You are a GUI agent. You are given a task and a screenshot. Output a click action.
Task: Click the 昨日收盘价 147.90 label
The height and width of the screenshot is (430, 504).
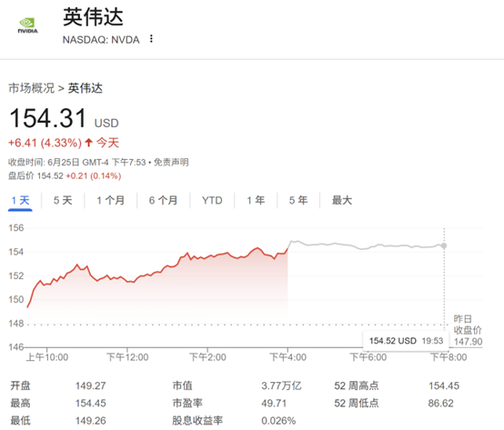tap(468, 330)
